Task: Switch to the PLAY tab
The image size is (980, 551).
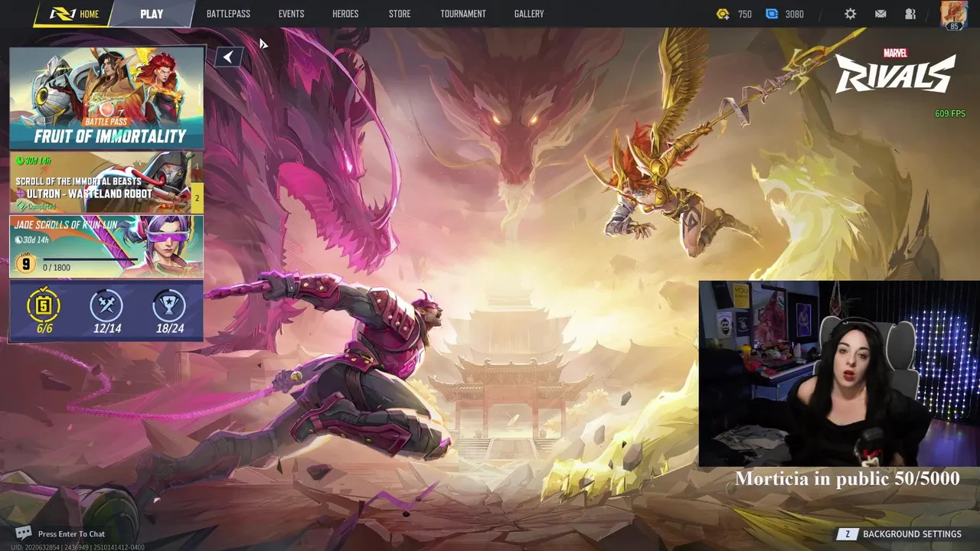Action: tap(152, 14)
